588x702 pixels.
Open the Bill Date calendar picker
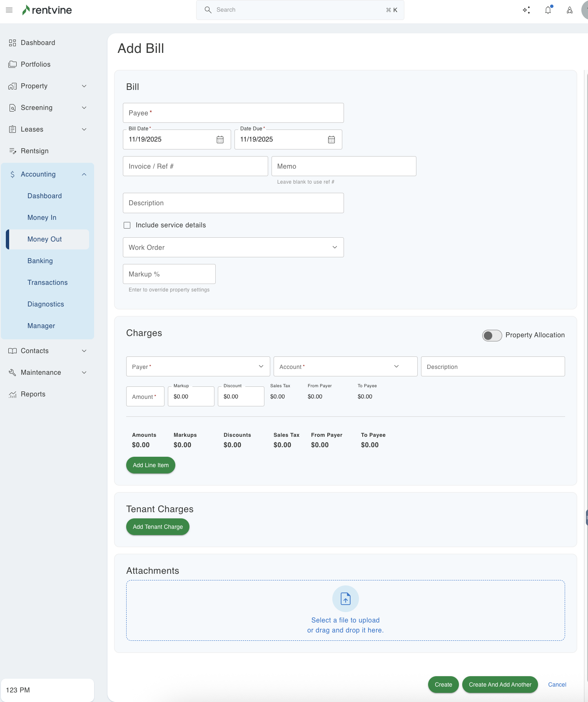[220, 139]
